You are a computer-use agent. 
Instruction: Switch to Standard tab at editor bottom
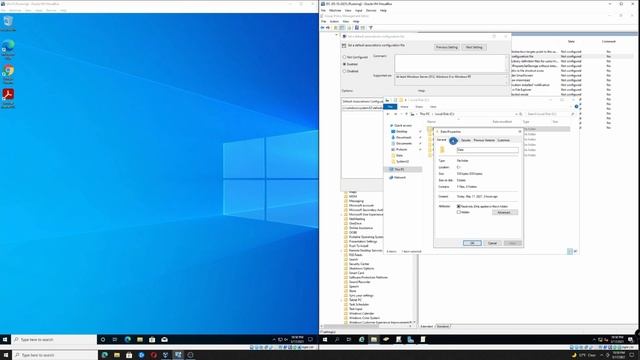pos(443,326)
